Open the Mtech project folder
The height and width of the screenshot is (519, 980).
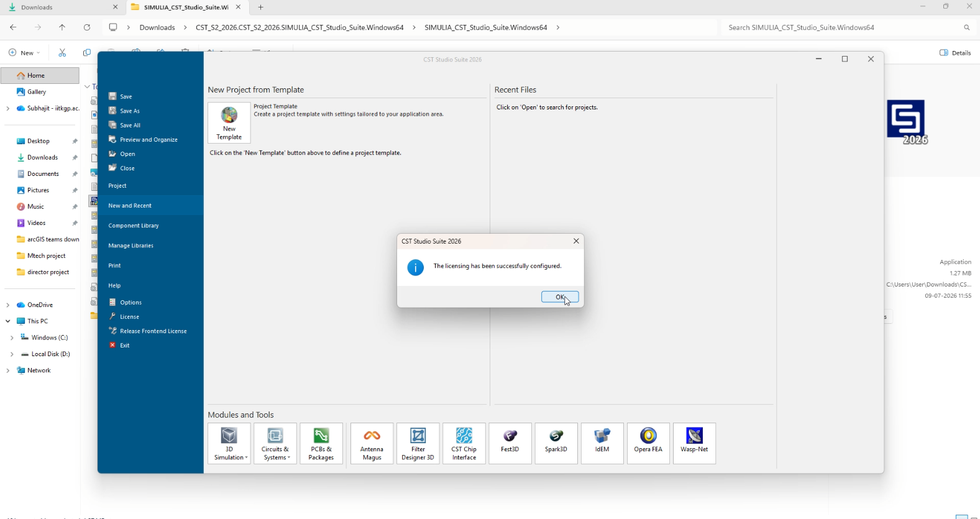tap(40, 255)
